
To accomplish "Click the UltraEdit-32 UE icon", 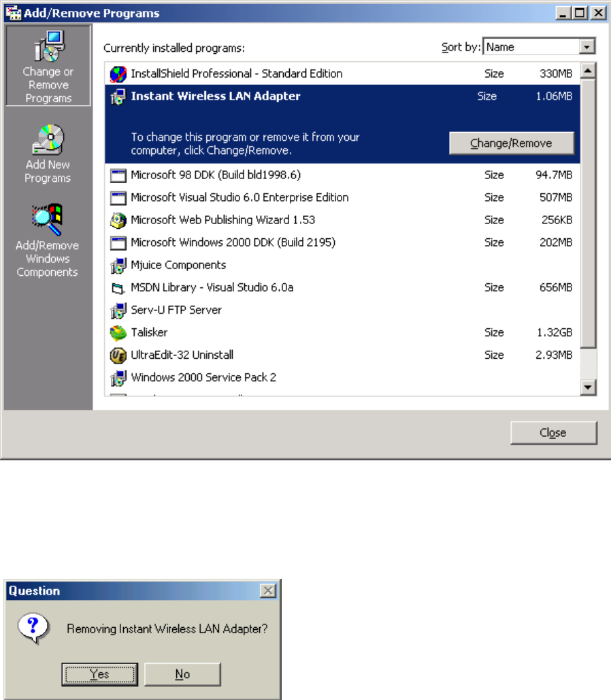I will [118, 355].
